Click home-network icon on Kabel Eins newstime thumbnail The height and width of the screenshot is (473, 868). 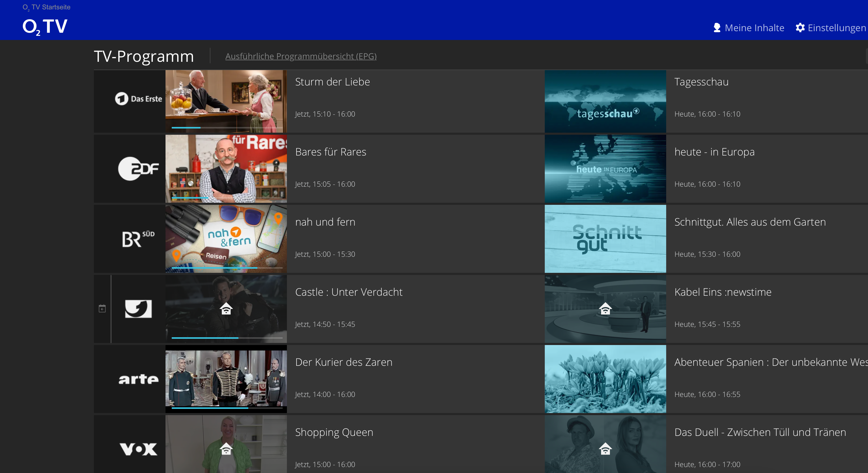pyautogui.click(x=605, y=308)
